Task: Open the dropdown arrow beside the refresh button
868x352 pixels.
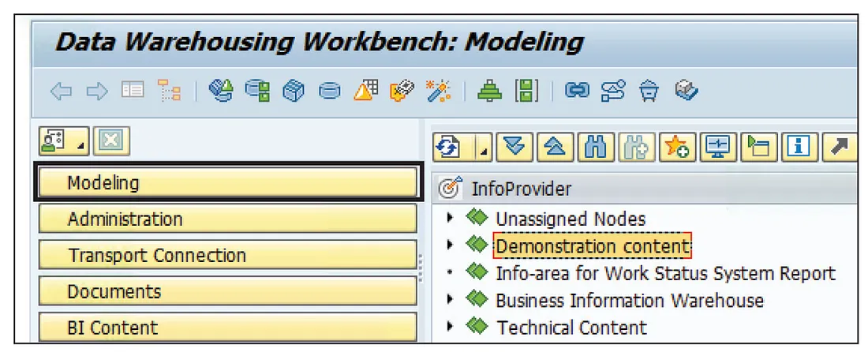Action: pos(484,148)
